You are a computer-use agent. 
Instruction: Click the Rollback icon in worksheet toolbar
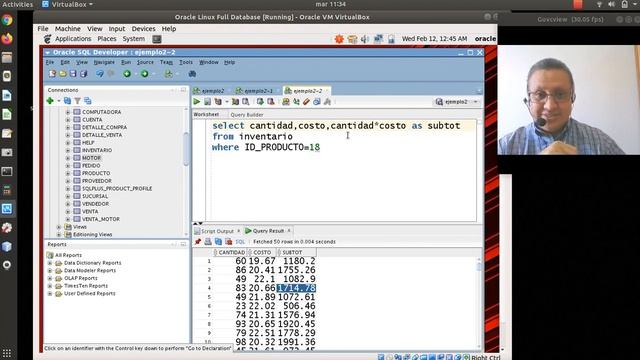click(x=271, y=102)
